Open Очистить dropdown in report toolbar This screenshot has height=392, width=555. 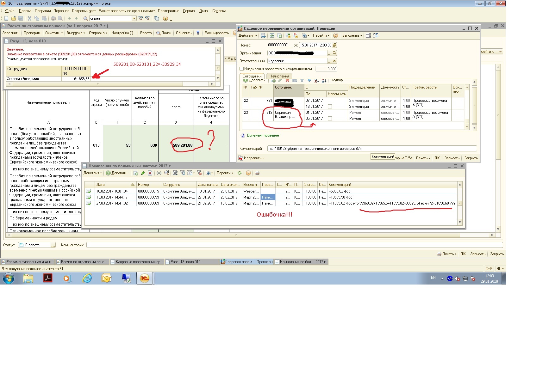[x=54, y=33]
